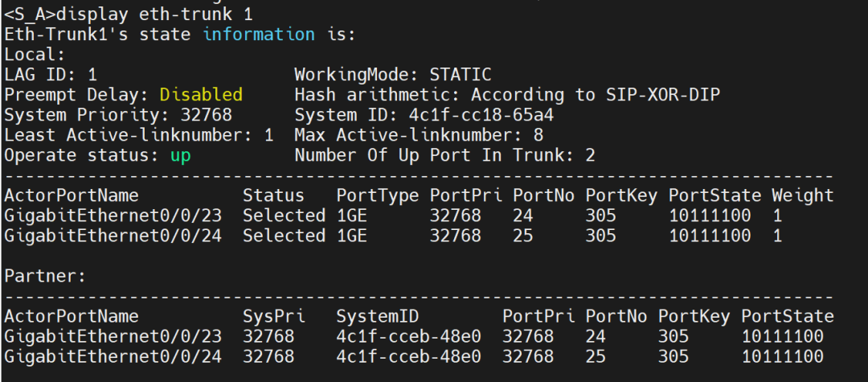Screen dimensions: 868x382
Task: Click 'LAG ID: 1' text
Action: tap(51, 75)
